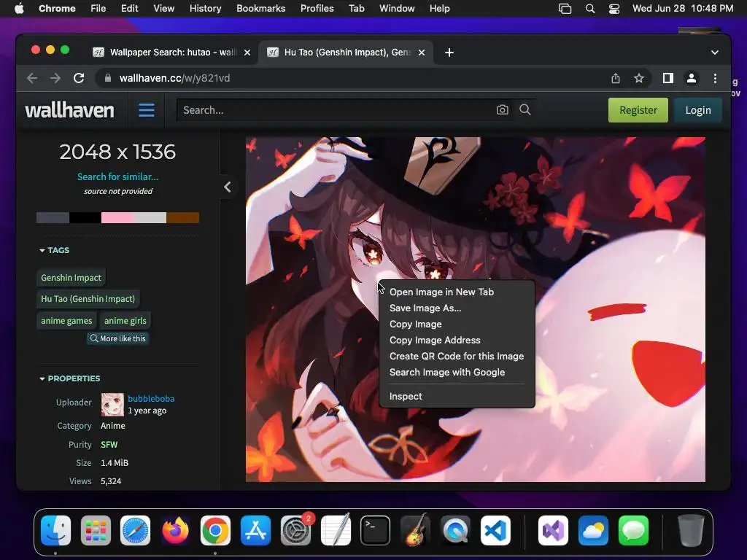Image resolution: width=747 pixels, height=560 pixels.
Task: Open Terminal from the dock
Action: click(376, 531)
